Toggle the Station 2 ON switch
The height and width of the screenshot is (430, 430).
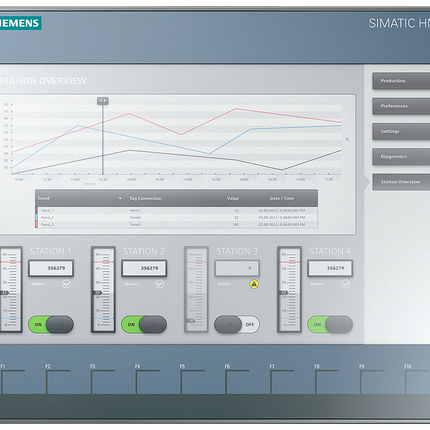(144, 324)
